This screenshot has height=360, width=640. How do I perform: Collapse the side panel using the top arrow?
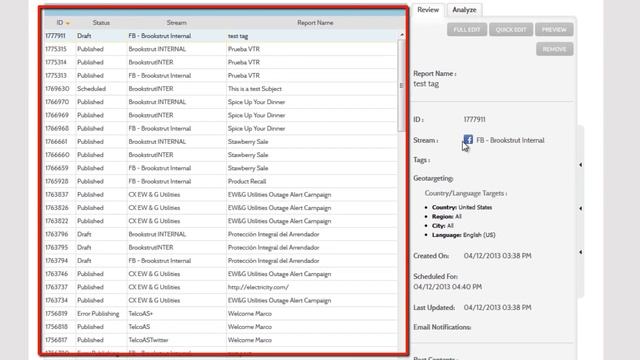[x=580, y=165]
